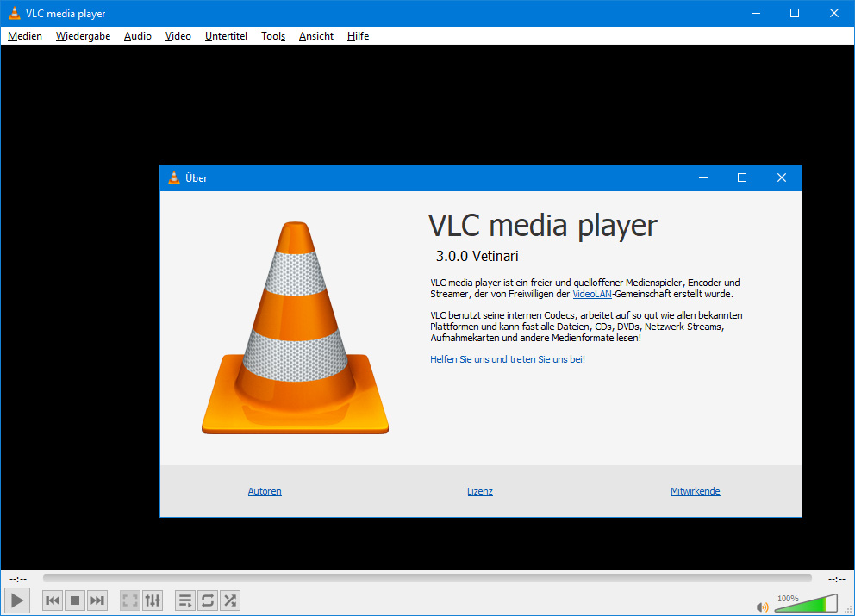Viewport: 855px width, 616px height.
Task: Maximize the main VLC window
Action: pyautogui.click(x=795, y=13)
